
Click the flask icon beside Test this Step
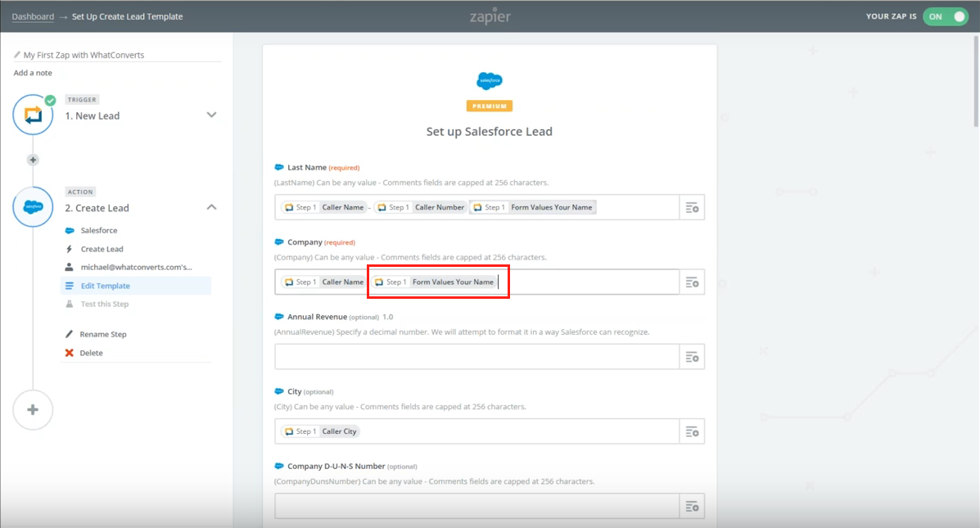70,305
